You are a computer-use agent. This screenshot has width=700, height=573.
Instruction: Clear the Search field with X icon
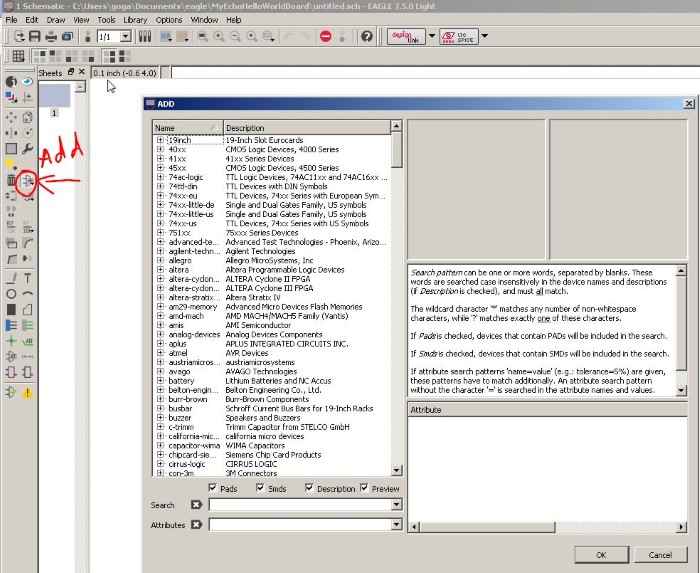[196, 504]
